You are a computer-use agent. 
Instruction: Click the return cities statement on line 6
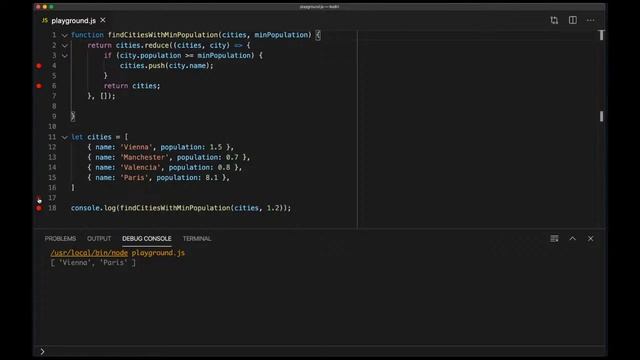click(132, 86)
